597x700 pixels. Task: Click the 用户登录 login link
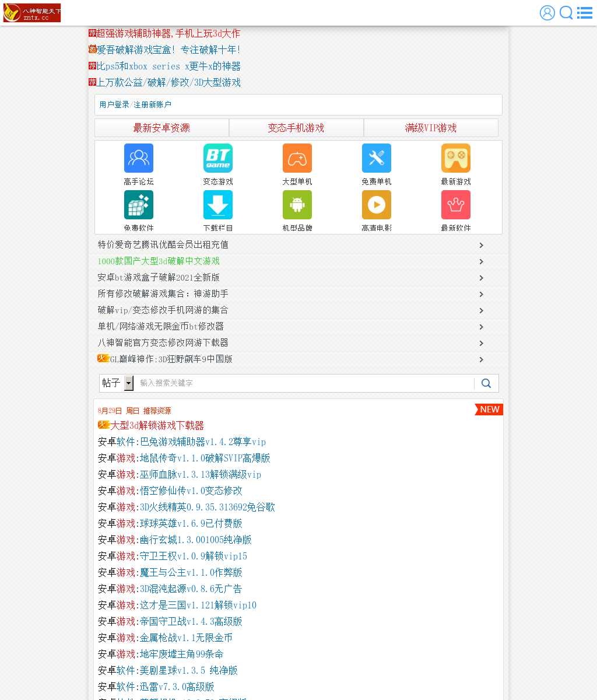(x=114, y=104)
